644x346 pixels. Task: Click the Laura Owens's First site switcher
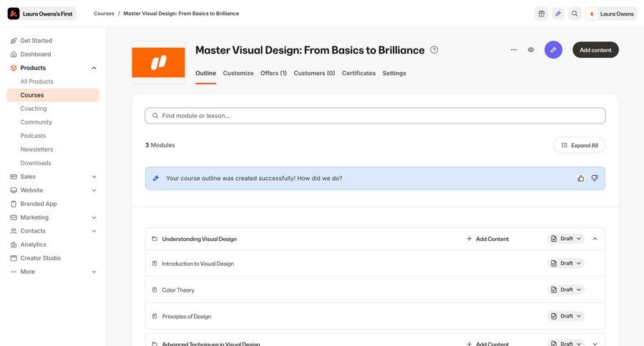click(x=42, y=14)
